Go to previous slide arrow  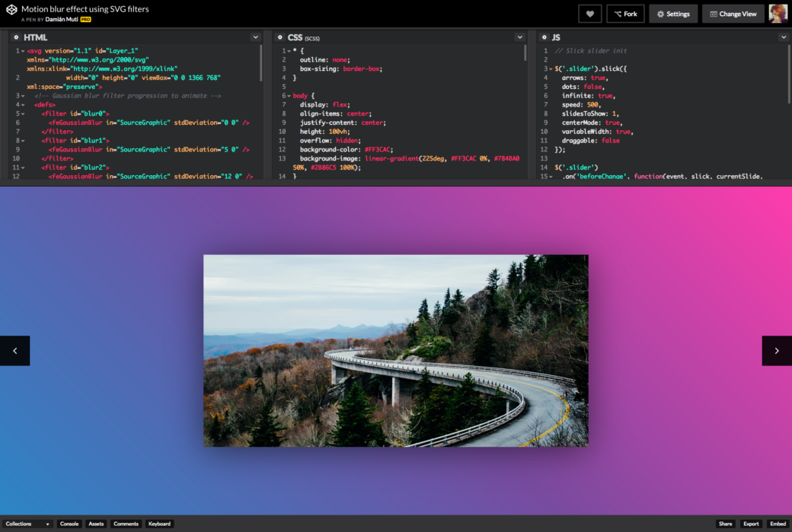(14, 351)
